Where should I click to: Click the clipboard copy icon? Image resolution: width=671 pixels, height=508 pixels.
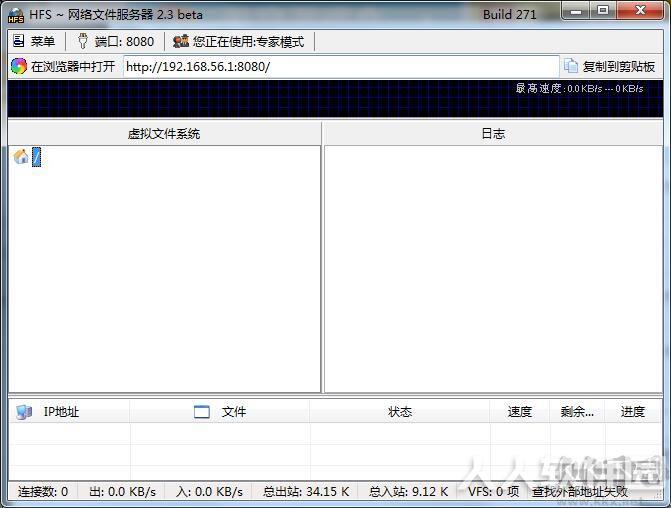tap(571, 66)
